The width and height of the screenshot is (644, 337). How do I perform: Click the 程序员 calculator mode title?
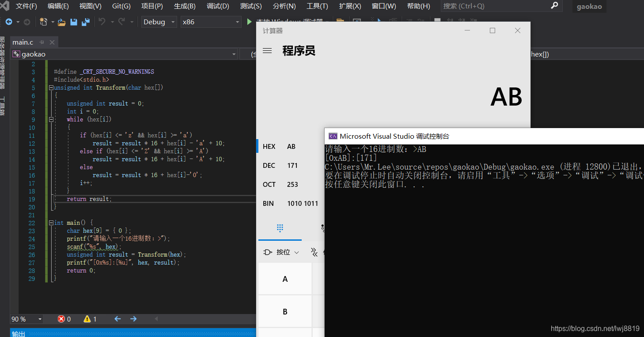click(x=299, y=51)
